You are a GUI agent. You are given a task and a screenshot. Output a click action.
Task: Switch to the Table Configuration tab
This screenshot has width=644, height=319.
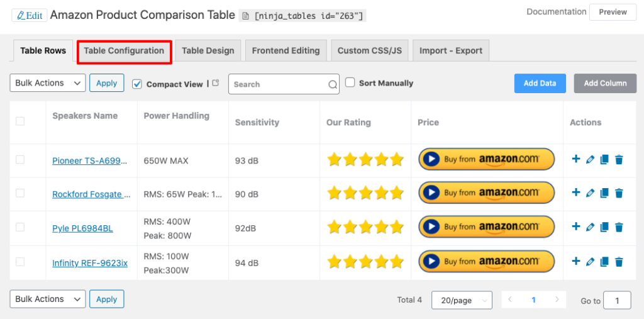(x=124, y=51)
